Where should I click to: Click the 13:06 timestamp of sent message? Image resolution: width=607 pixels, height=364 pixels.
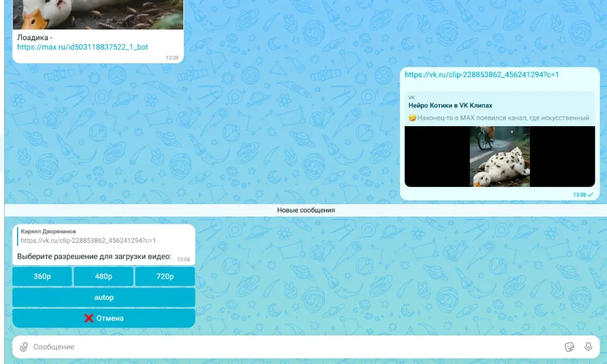click(580, 195)
